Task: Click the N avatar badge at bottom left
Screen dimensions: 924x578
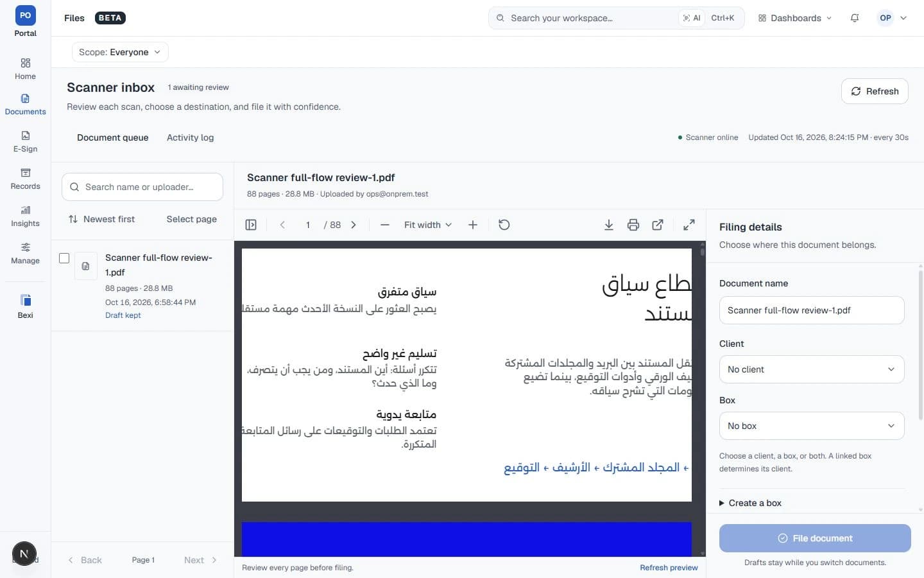Action: click(24, 554)
